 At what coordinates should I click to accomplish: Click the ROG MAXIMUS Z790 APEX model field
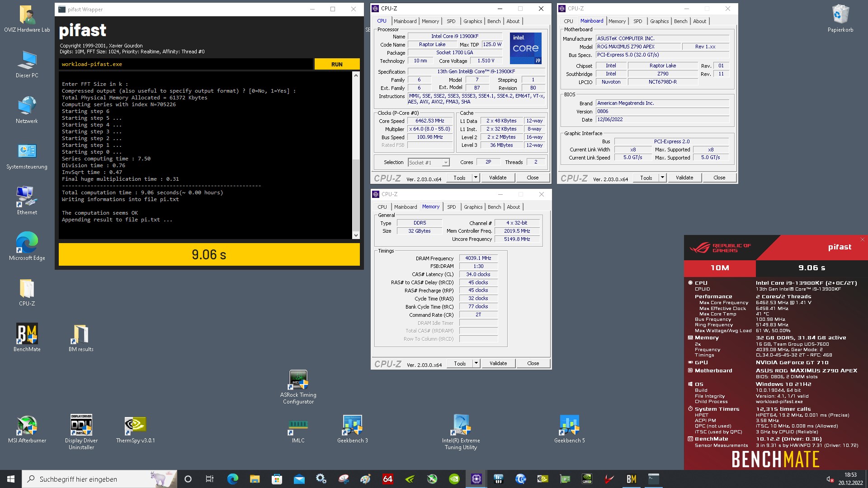(638, 47)
